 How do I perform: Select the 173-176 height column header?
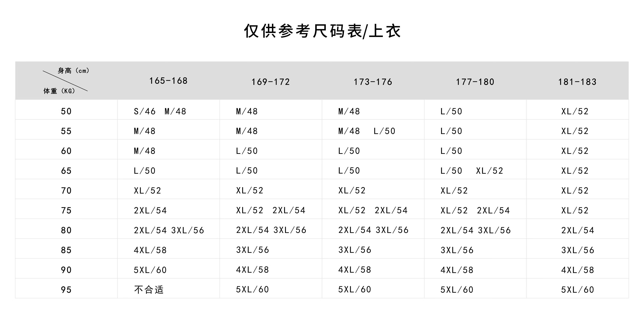coord(373,82)
